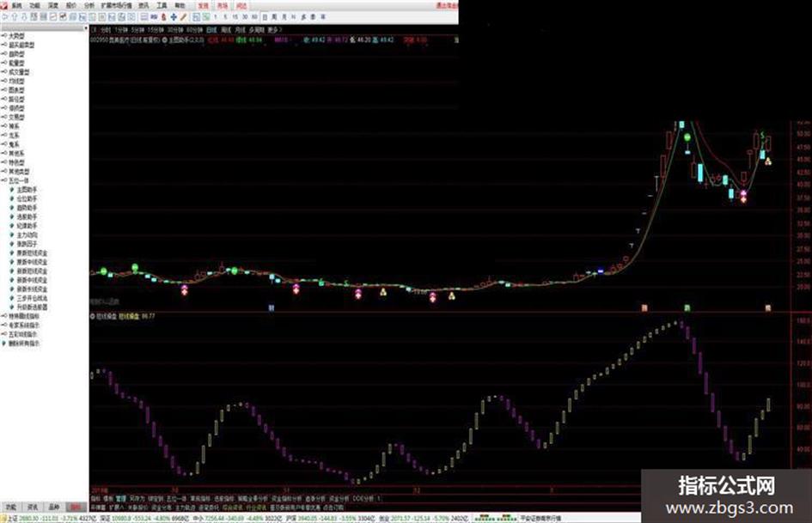Select the 趋势分析 bottom tab

pyautogui.click(x=315, y=498)
